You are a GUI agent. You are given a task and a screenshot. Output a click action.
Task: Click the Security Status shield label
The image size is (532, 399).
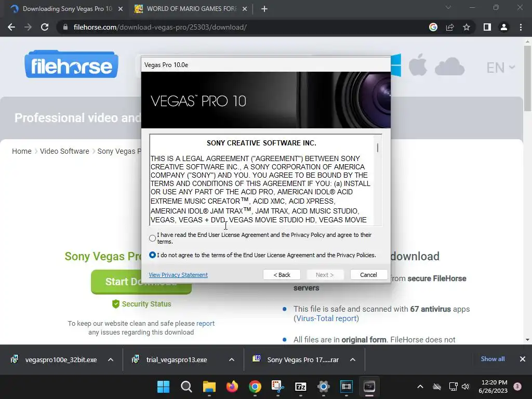tap(142, 304)
